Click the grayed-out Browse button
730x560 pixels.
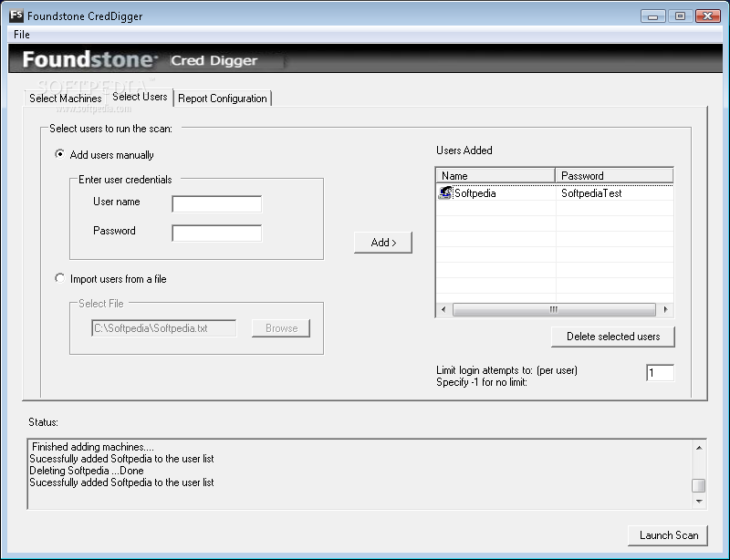click(x=281, y=328)
